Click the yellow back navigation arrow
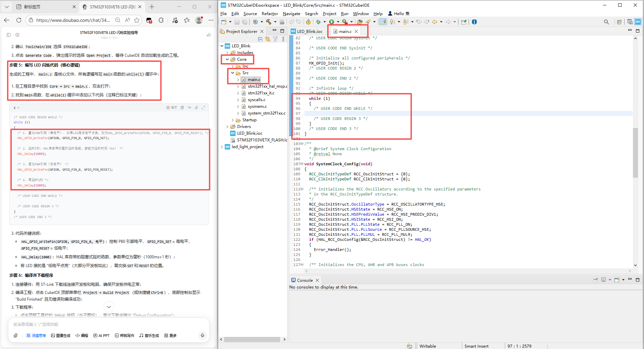 pos(435,22)
